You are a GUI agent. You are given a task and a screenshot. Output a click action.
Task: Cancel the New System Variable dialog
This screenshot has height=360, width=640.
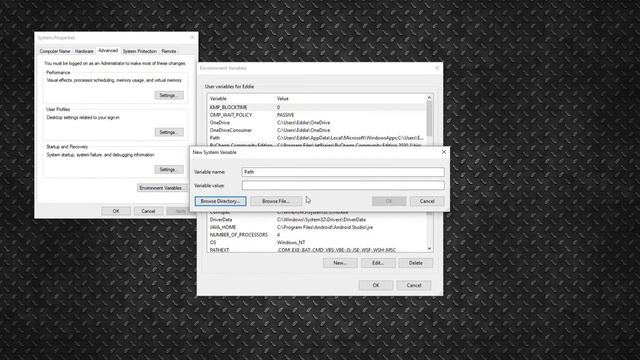[427, 201]
